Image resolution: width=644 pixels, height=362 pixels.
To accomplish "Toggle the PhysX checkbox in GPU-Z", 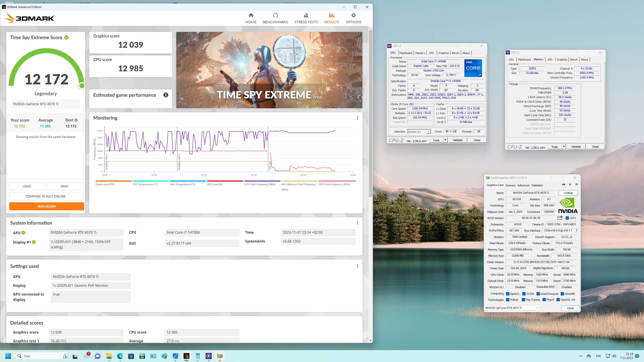I will point(544,300).
